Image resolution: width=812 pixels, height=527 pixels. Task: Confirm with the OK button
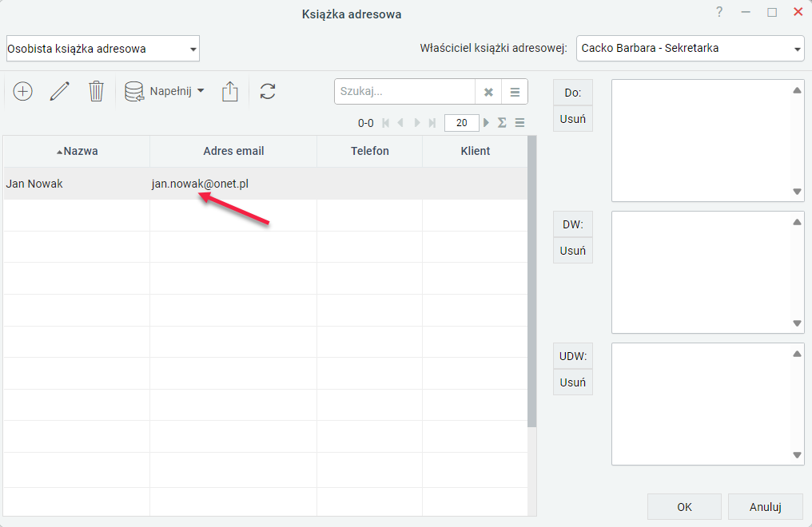684,507
